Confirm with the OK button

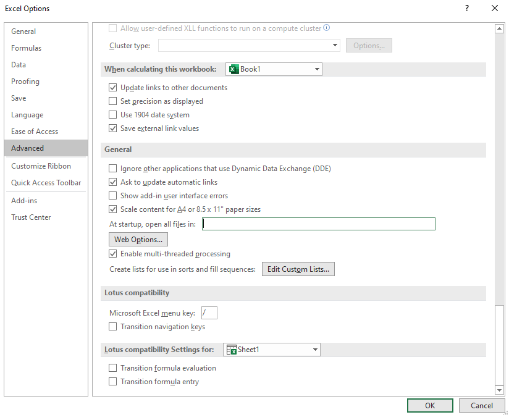point(430,405)
